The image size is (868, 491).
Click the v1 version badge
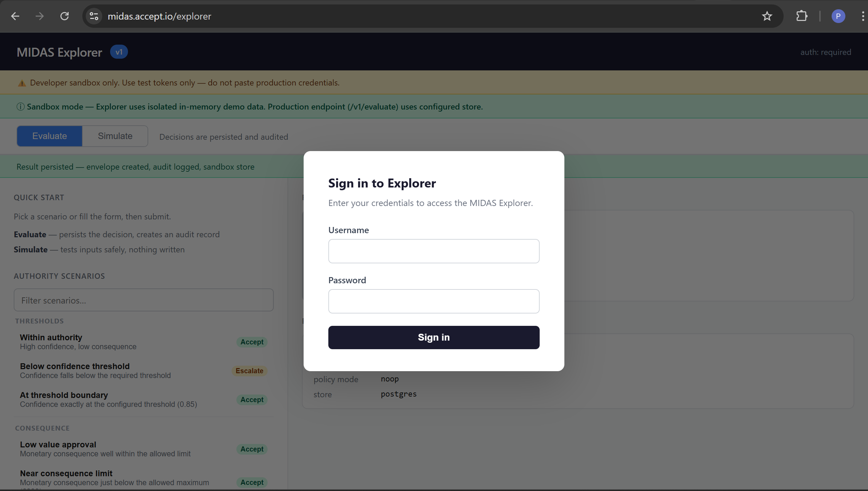point(119,52)
